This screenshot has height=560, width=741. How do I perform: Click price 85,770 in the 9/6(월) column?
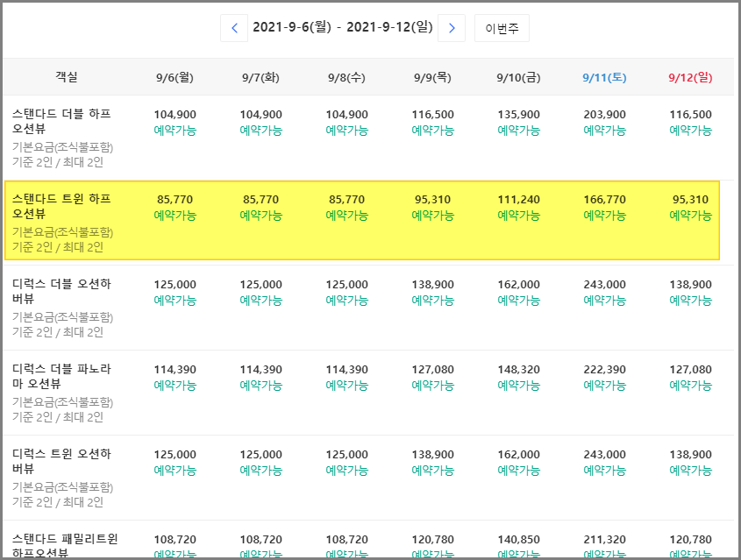175,199
